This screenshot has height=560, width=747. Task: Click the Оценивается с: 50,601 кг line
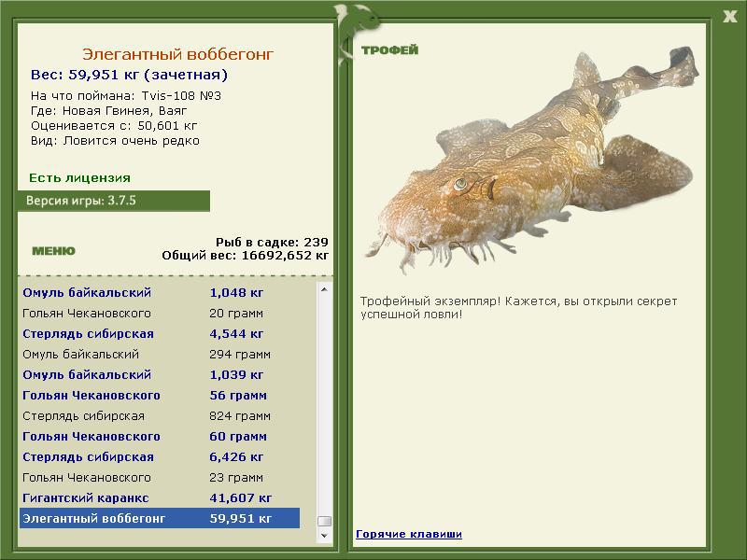[x=114, y=126]
